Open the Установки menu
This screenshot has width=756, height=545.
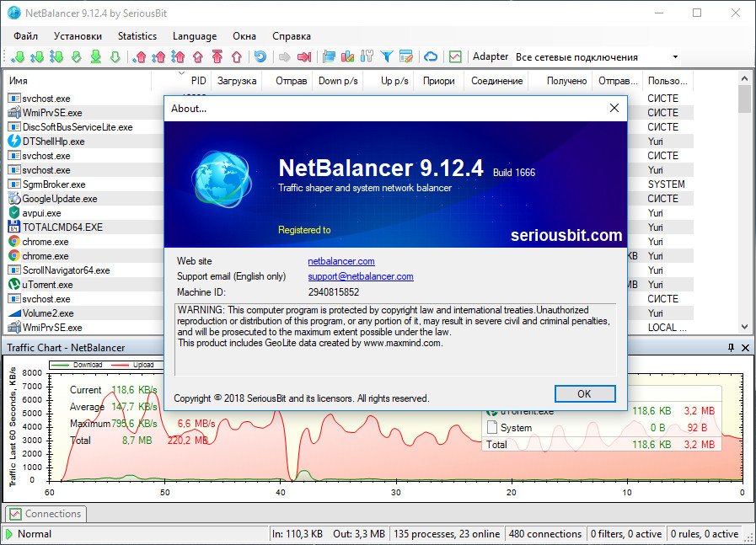coord(78,36)
